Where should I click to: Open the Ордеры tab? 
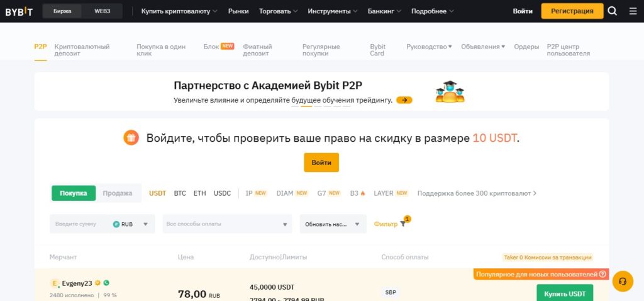(x=526, y=47)
